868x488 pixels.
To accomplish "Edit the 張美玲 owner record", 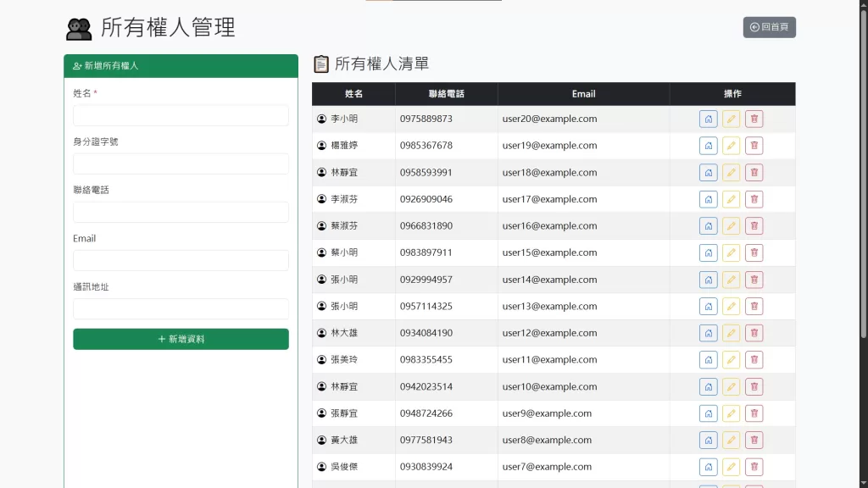I will (731, 360).
